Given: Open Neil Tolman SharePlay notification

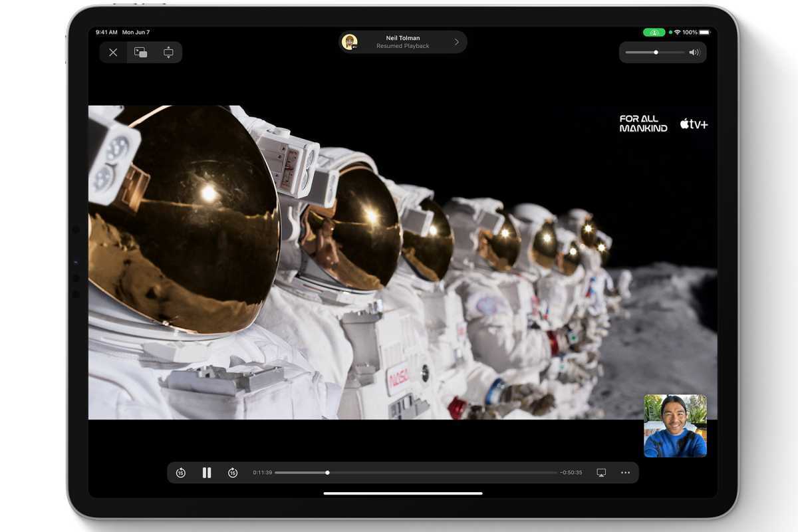Looking at the screenshot, I should point(402,42).
